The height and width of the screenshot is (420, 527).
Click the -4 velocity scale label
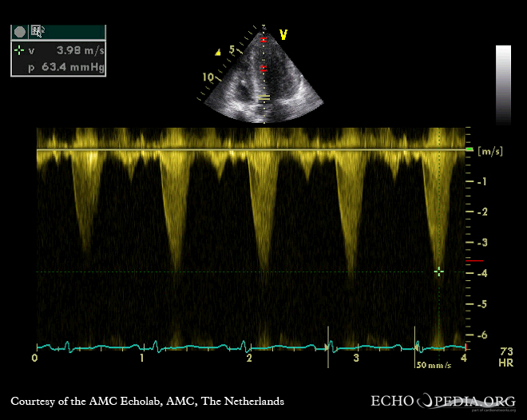pos(481,273)
